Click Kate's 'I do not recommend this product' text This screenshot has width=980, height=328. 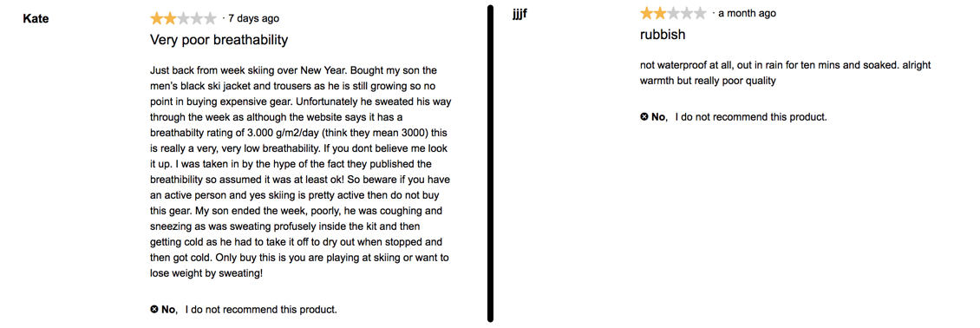tap(261, 309)
